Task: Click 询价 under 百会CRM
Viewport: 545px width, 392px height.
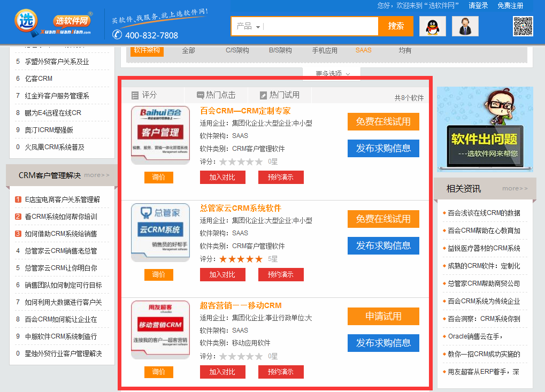Action: (159, 177)
